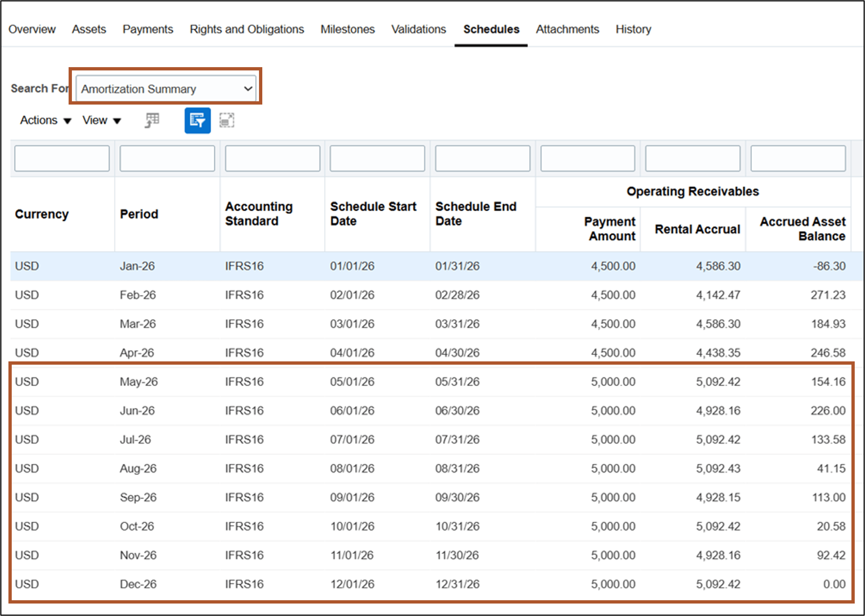Click the -86.30 accrued balance value

[x=829, y=266]
